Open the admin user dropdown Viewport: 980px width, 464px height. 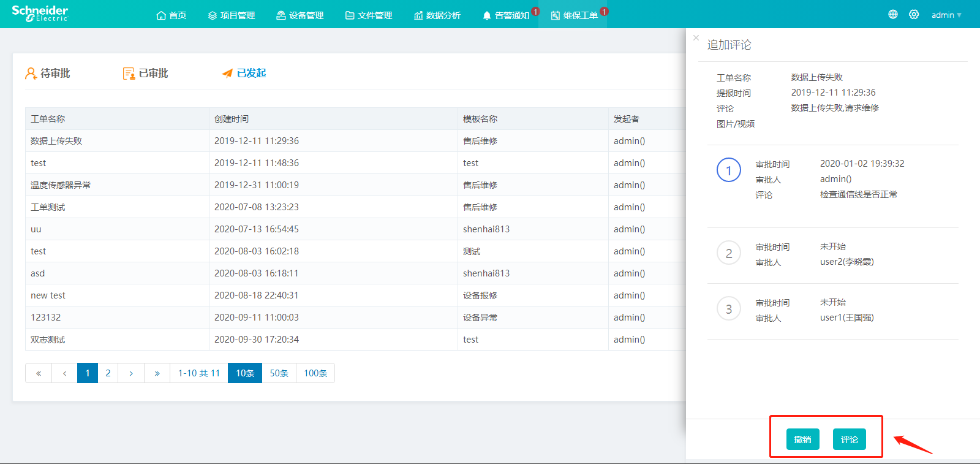click(946, 15)
